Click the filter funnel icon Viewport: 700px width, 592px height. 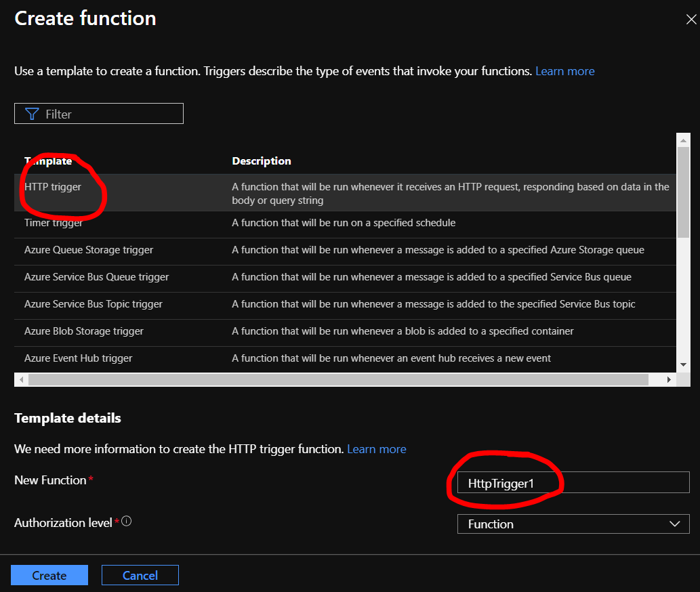[32, 114]
